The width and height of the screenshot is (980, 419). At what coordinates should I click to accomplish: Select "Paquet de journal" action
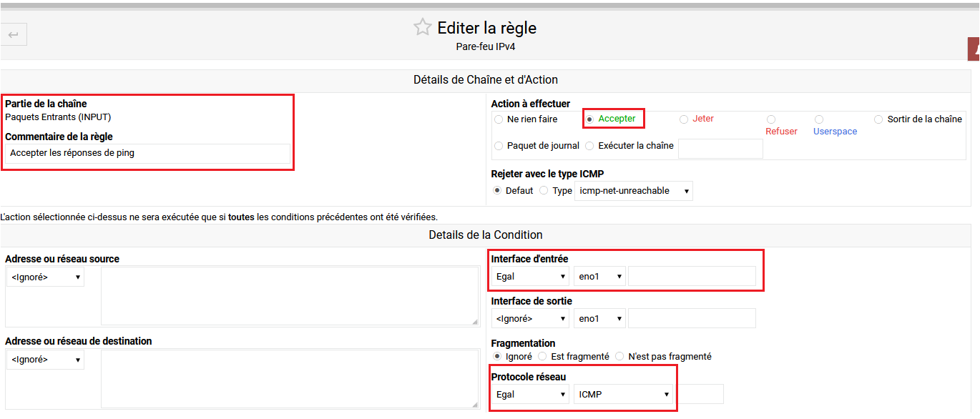(499, 146)
